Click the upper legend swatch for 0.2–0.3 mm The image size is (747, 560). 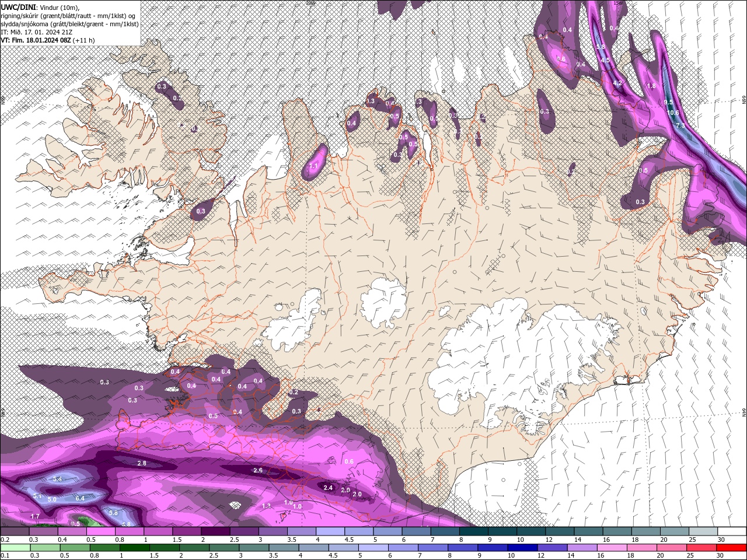pos(15,531)
